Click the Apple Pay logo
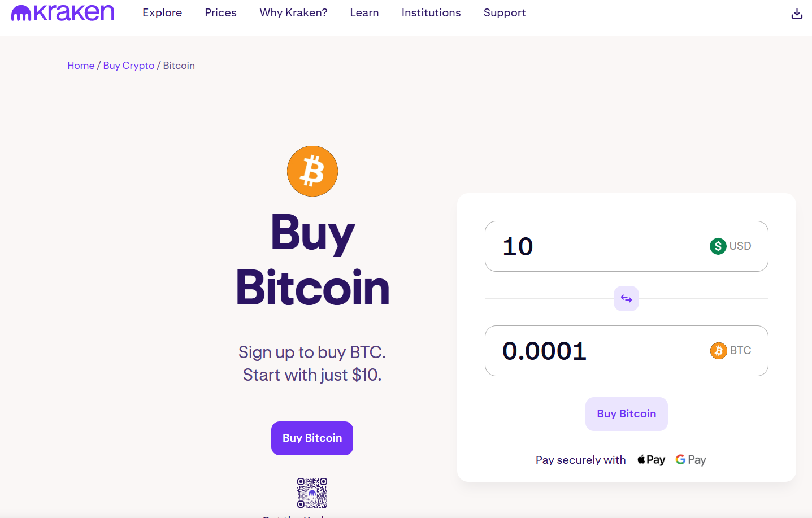This screenshot has height=518, width=812. click(652, 460)
